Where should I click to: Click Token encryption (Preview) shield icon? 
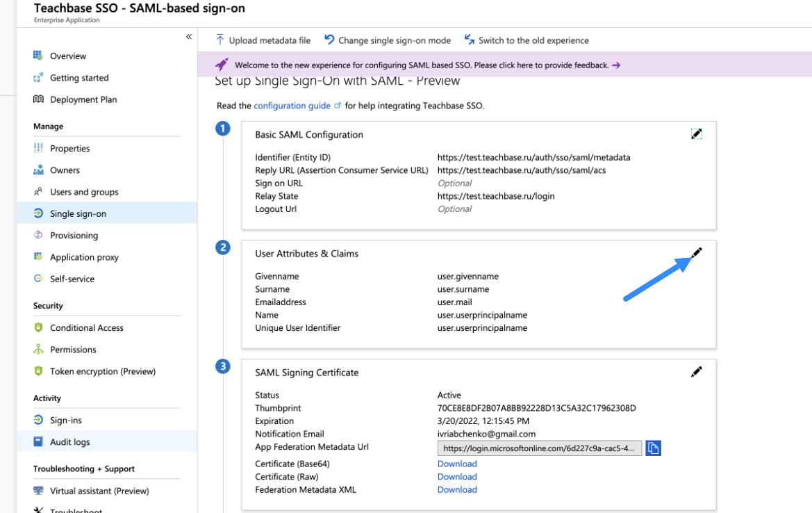pos(38,371)
